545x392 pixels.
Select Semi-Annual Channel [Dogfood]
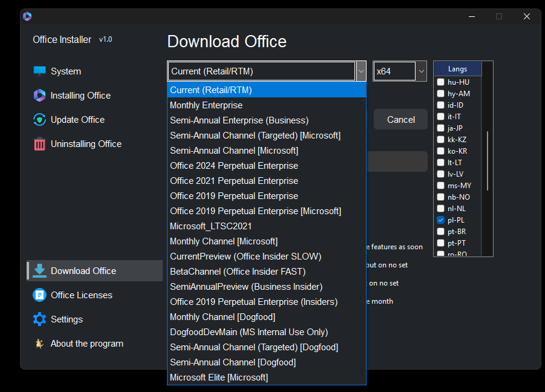coord(267,362)
